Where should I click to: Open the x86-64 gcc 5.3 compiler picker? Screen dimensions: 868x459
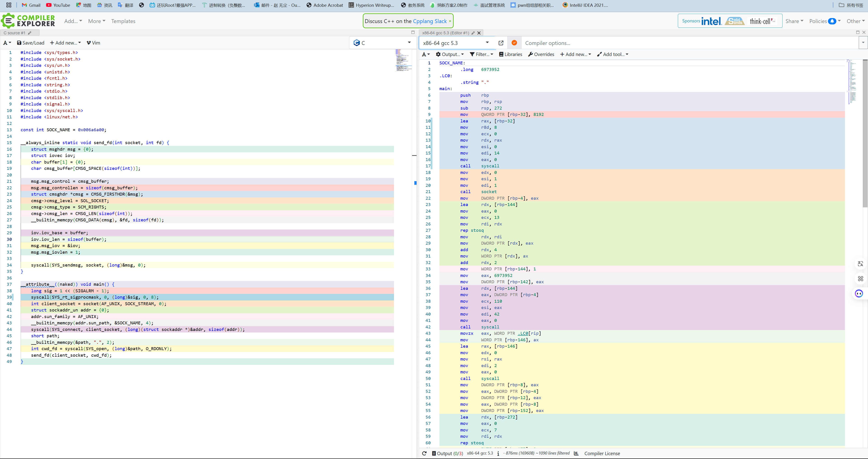click(457, 43)
